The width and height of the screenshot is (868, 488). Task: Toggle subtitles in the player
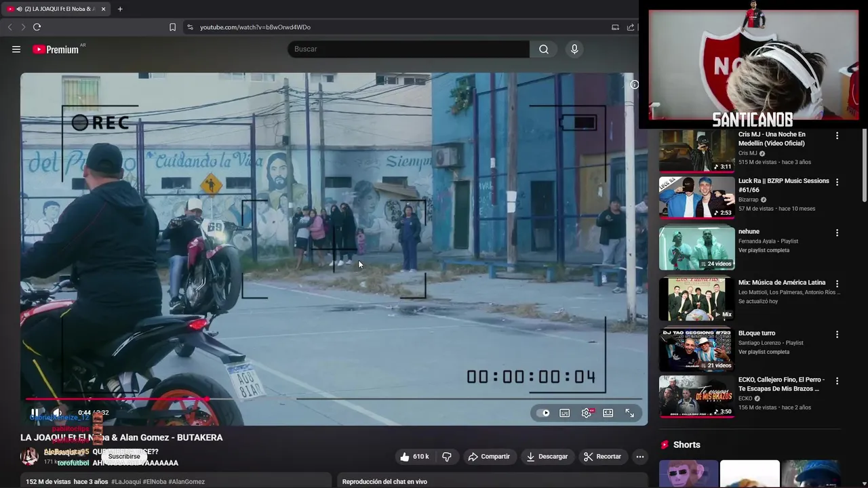tap(564, 413)
